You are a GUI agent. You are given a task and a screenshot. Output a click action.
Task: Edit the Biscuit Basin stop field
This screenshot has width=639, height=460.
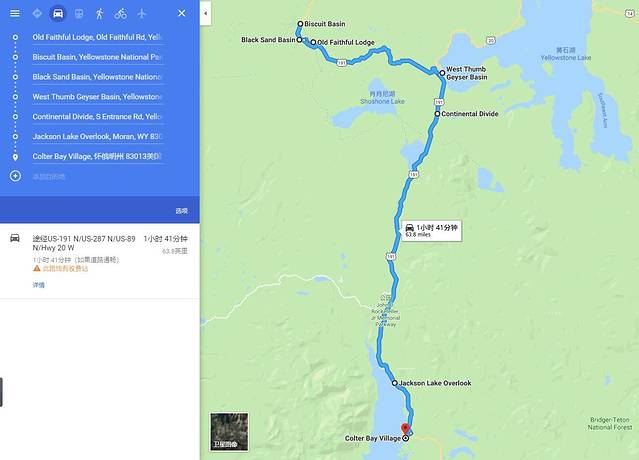click(98, 57)
